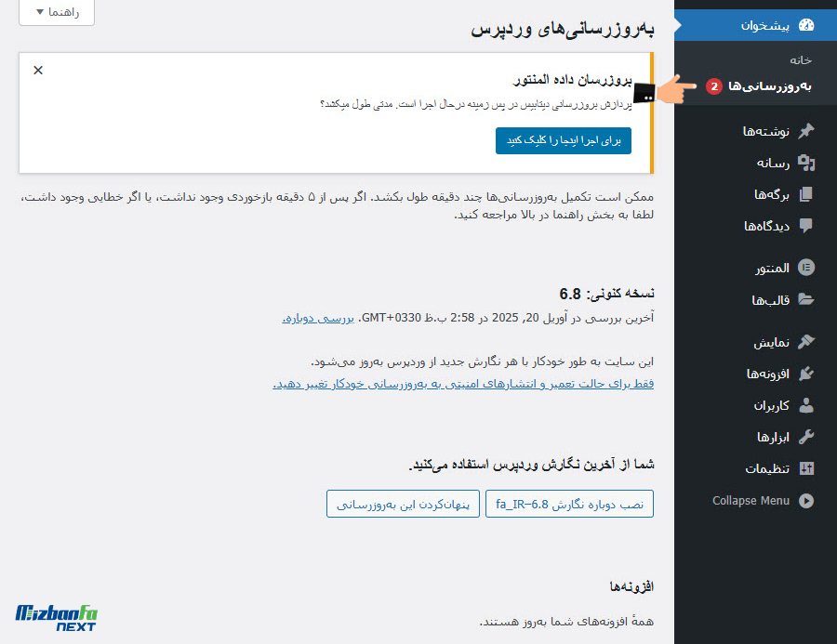
Task: Go to خانه submenu item
Action: [801, 60]
